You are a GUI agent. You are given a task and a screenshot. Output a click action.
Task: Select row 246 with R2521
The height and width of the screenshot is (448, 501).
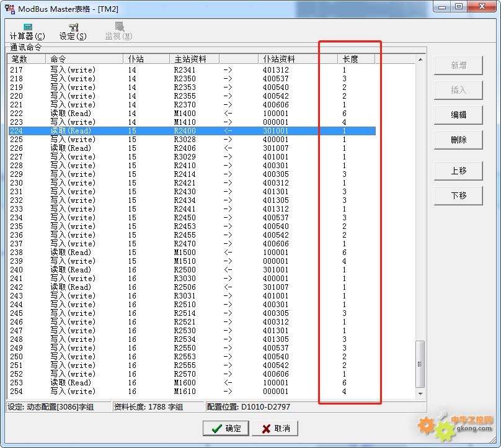192,321
